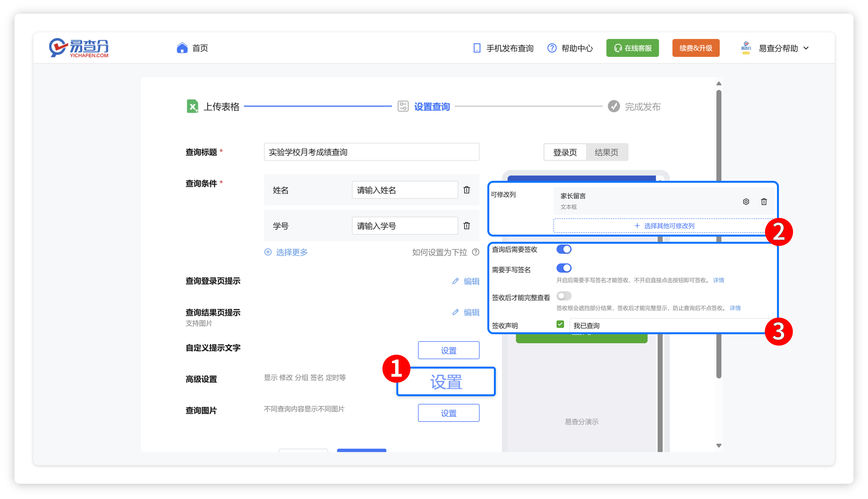Click the plus circle icon of 选择更多

pos(268,252)
